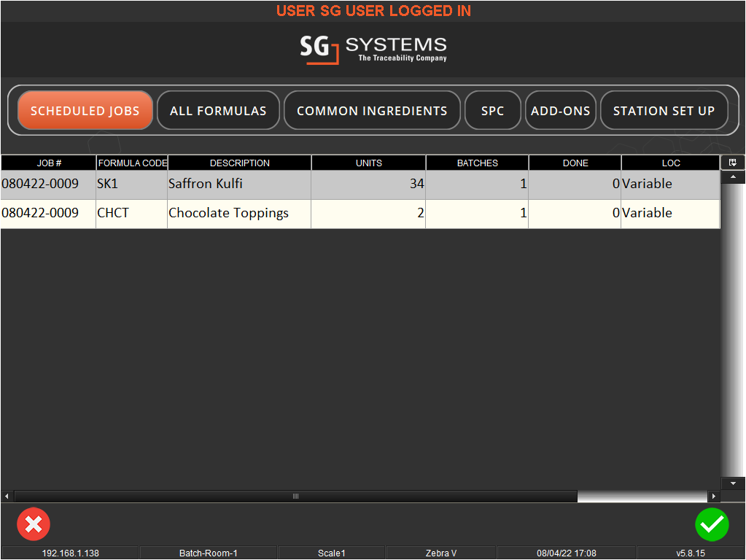Go to Common Ingredients tab
Viewport: 746px width, 560px height.
pos(372,110)
